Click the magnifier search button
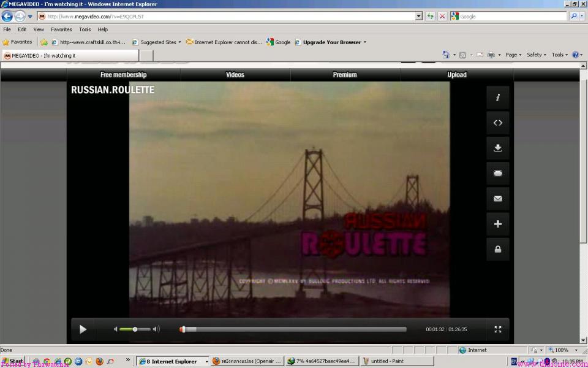 point(573,16)
